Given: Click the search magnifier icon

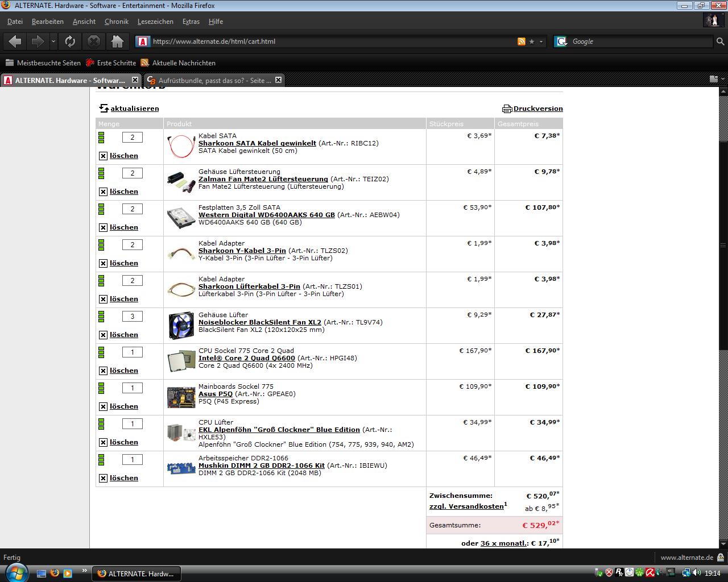Looking at the screenshot, I should coord(720,41).
